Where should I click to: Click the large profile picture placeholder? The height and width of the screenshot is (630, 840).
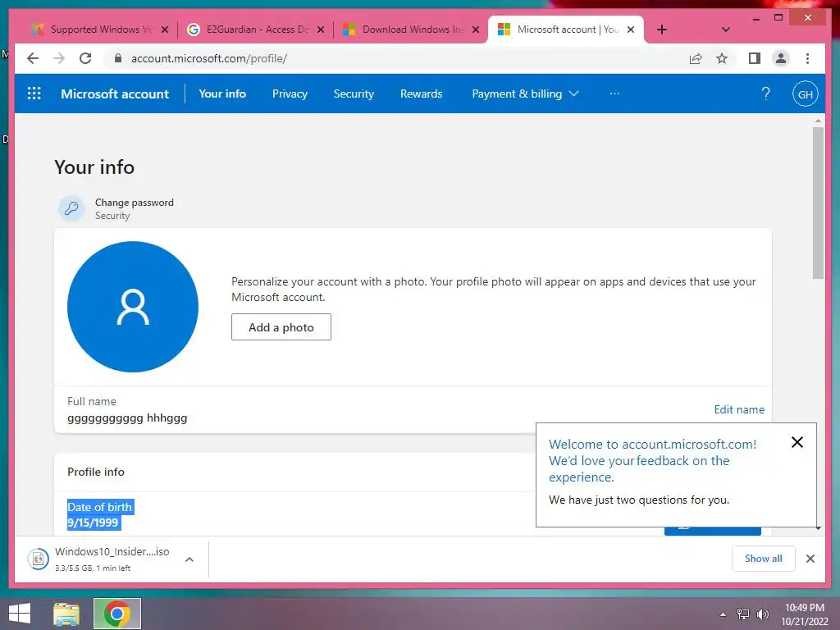[x=133, y=307]
